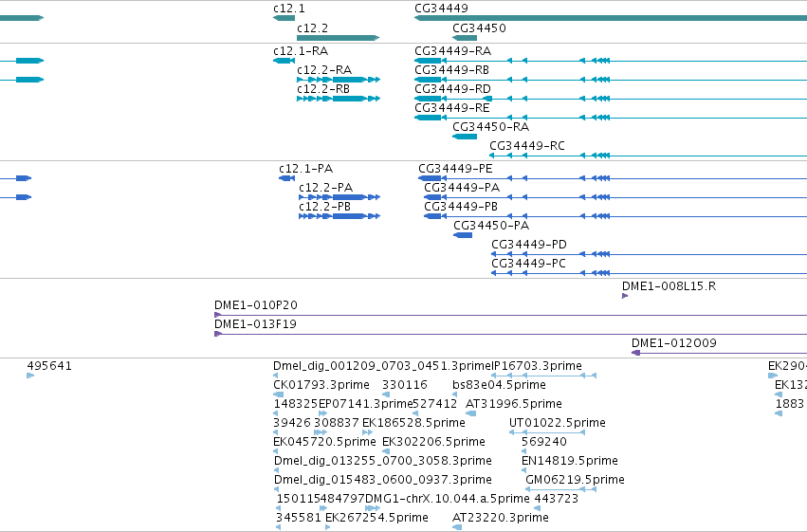Select EST EK302206.5prime
The image size is (807, 532).
point(434,443)
